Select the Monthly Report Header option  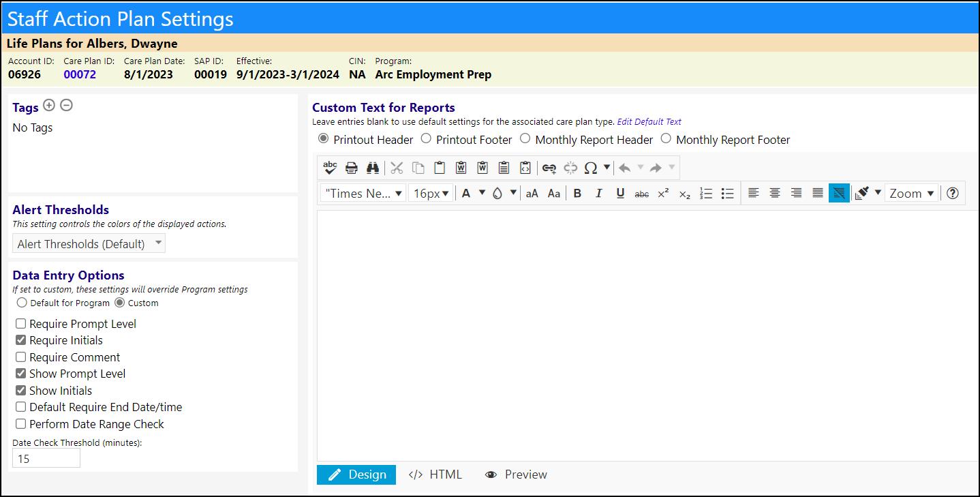tap(525, 139)
